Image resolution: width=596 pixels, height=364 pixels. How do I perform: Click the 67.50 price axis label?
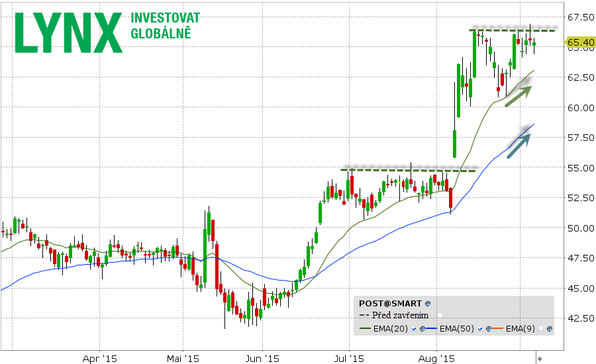click(x=580, y=17)
